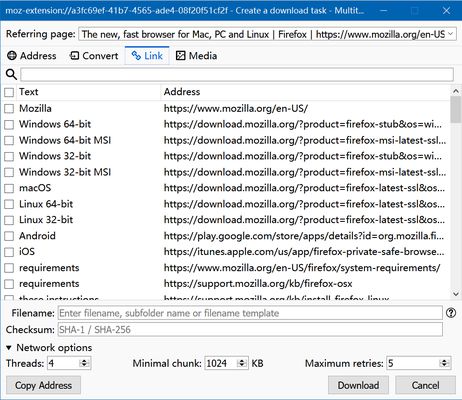Image resolution: width=462 pixels, height=400 pixels.
Task: Enable the Windows 32-bit MSI checkbox
Action: coord(9,172)
